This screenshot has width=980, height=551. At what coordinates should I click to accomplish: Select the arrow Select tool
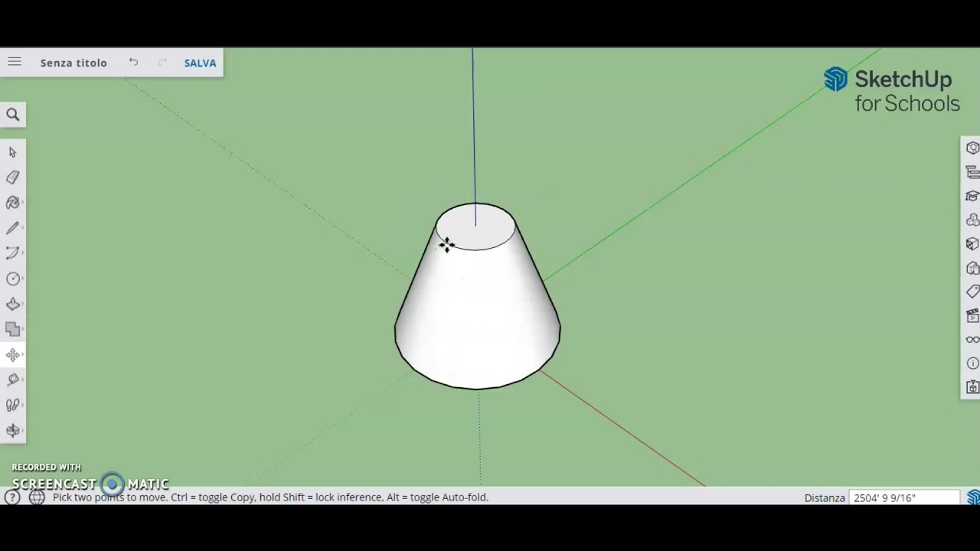[x=13, y=152]
